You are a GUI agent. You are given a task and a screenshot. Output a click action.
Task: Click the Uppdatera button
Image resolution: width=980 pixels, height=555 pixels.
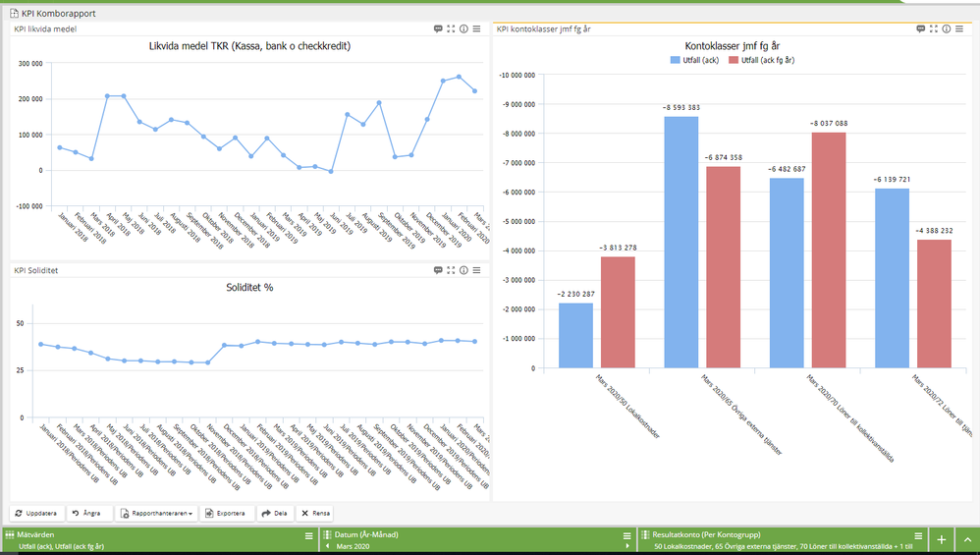(36, 513)
